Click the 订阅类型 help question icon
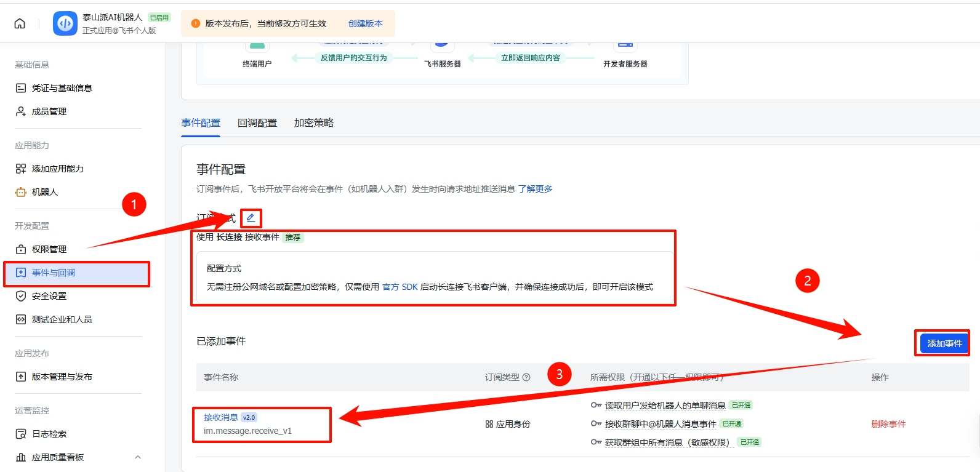Screen dimensions: 980x472 (526, 377)
